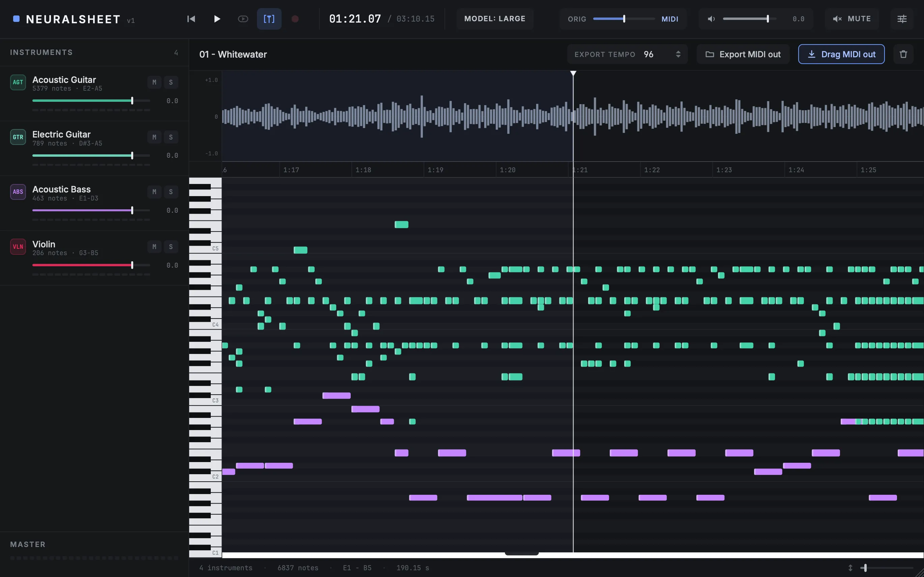Skip back to the start of the track
Image resolution: width=924 pixels, height=577 pixels.
pyautogui.click(x=191, y=19)
